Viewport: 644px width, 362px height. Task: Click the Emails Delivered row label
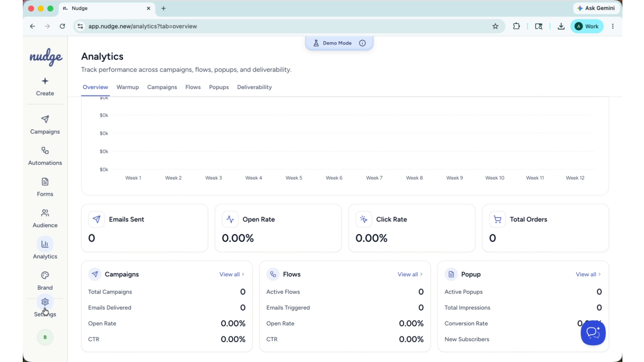click(x=110, y=308)
